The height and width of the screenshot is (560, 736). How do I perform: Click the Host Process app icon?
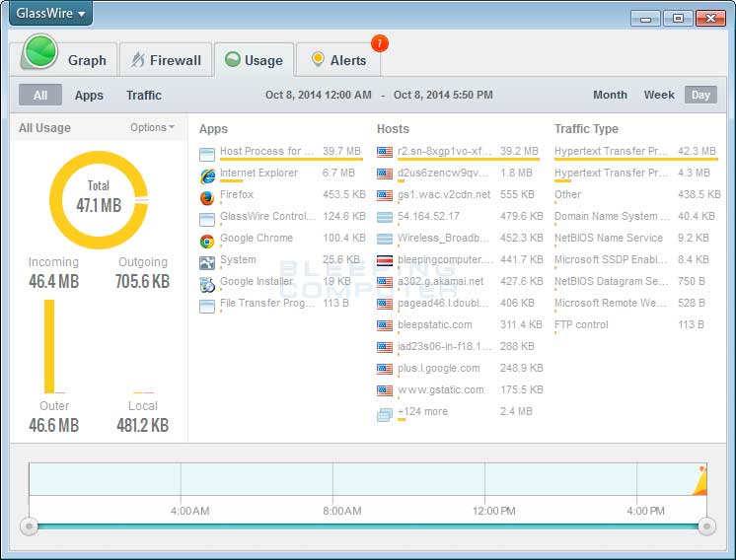point(207,154)
